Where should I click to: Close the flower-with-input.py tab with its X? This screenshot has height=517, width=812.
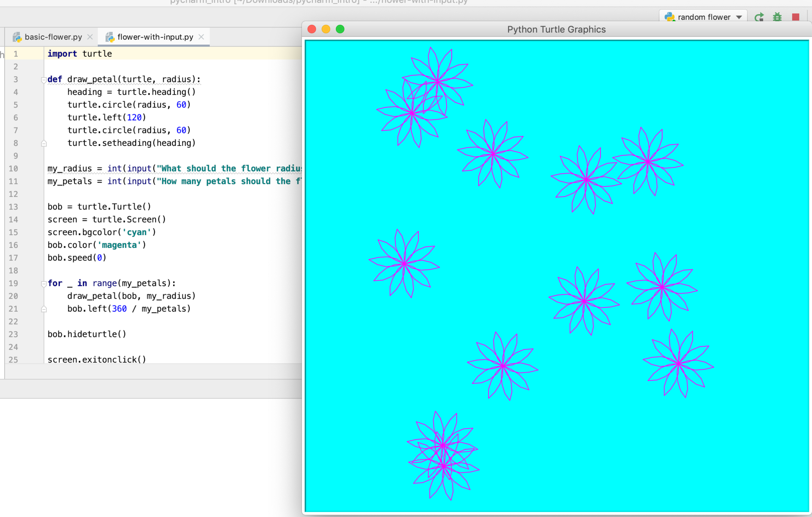[201, 37]
